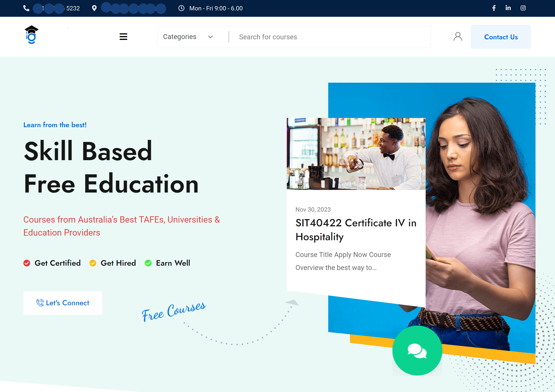555x392 pixels.
Task: Click the green Earn Well checkmark
Action: coord(148,263)
